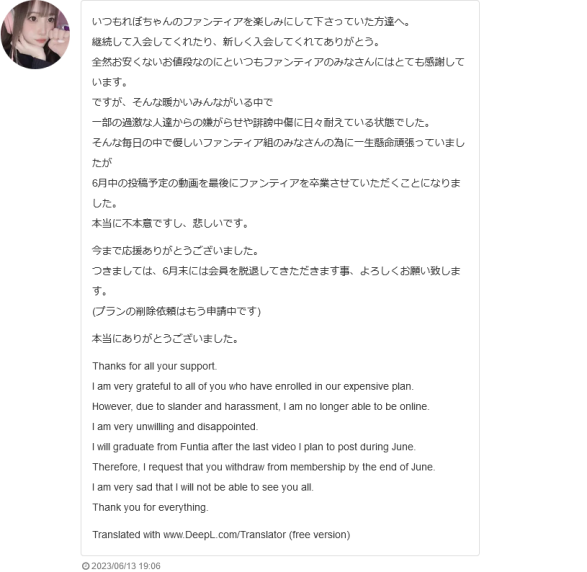Click the line 本当にありがとうございました。
587x572 pixels.
coord(165,338)
